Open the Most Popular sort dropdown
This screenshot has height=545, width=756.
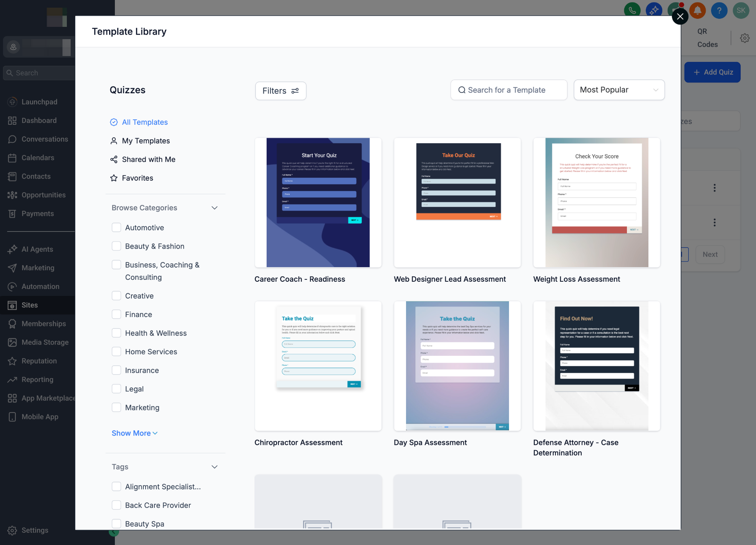click(x=619, y=90)
